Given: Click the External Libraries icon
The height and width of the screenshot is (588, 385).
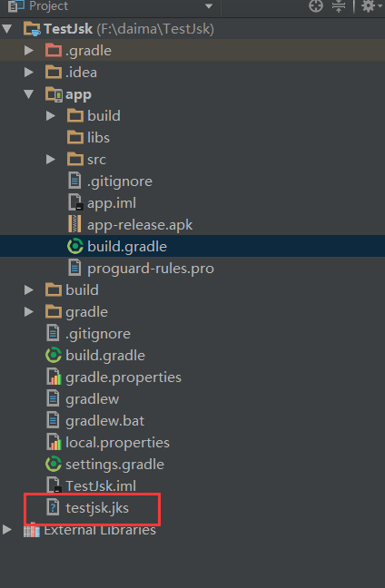Looking at the screenshot, I should pos(32,530).
